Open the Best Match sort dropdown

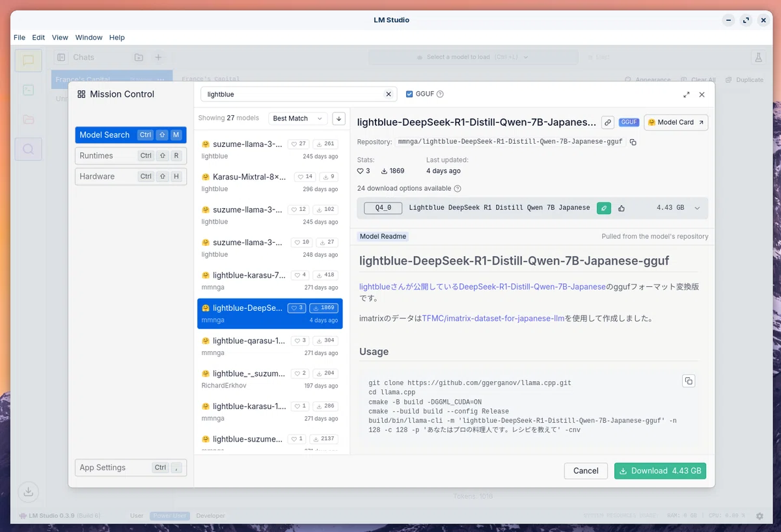tap(297, 118)
